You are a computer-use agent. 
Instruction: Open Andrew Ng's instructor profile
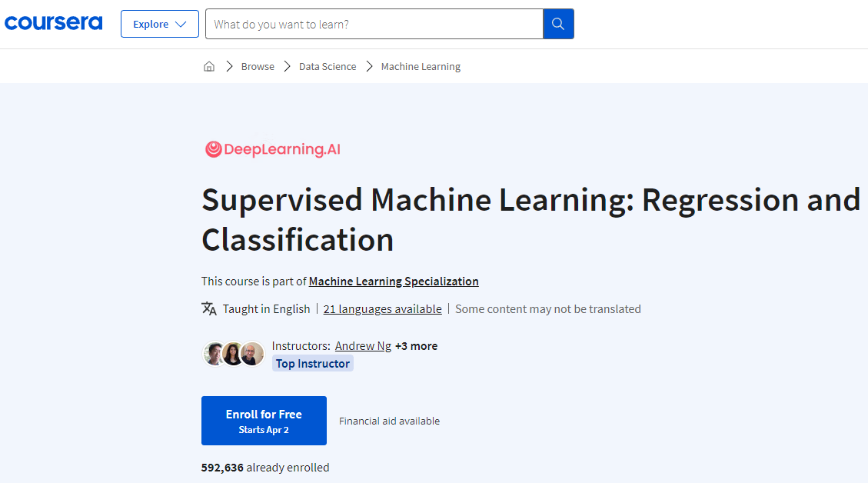pos(363,346)
